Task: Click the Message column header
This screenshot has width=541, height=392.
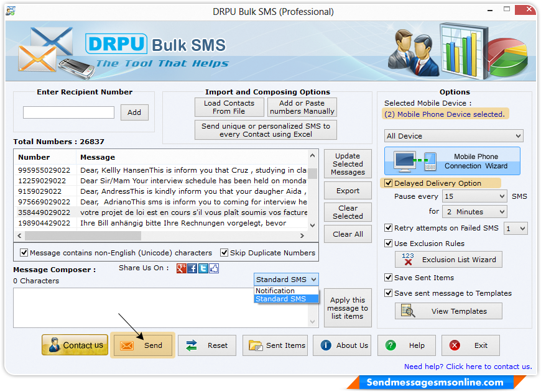Action: coord(192,157)
